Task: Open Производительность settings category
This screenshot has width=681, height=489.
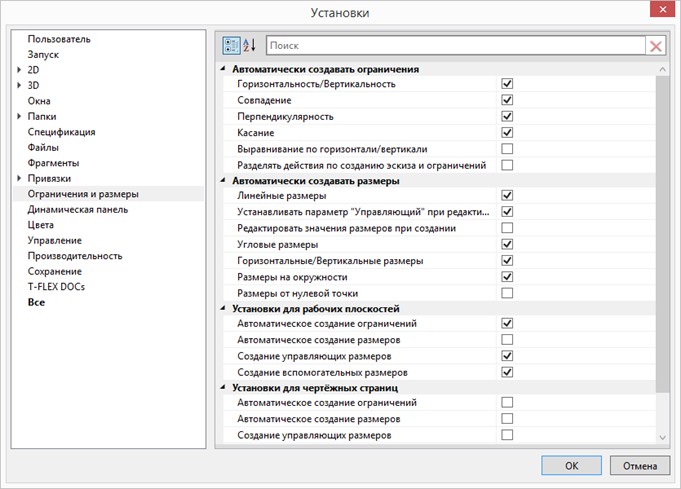Action: (x=75, y=256)
